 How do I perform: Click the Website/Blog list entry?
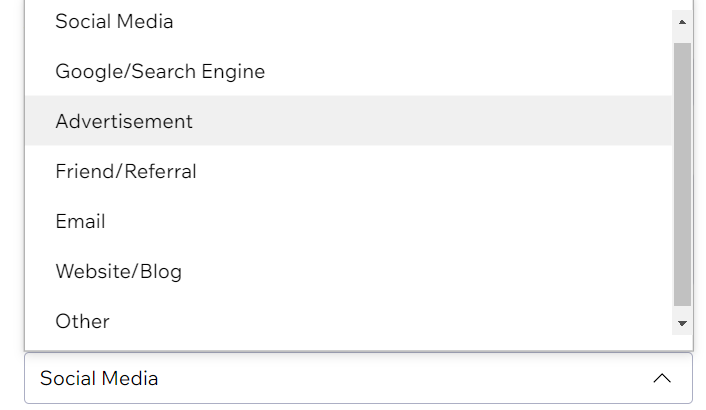pos(119,271)
